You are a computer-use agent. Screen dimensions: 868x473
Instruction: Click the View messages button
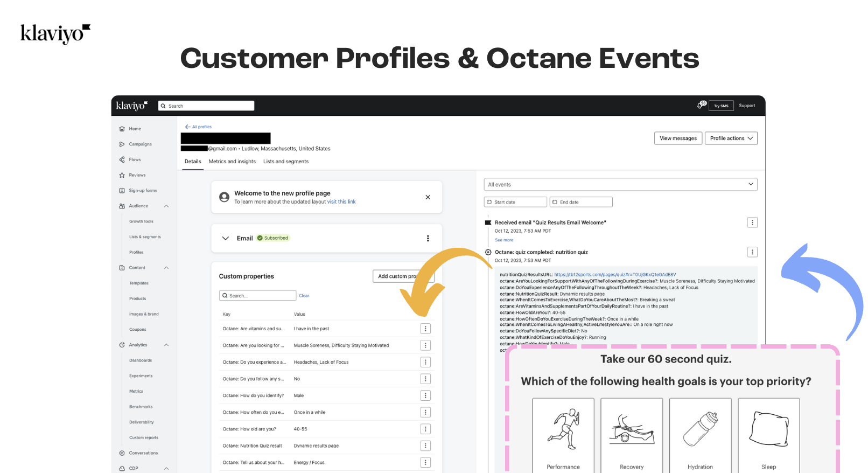pyautogui.click(x=678, y=138)
